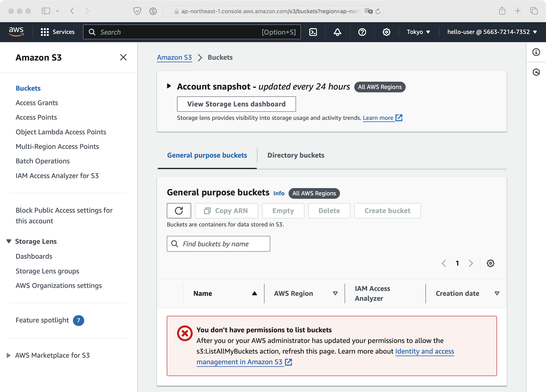This screenshot has width=546, height=392.
Task: Open Access Grants in sidebar
Action: pyautogui.click(x=37, y=103)
